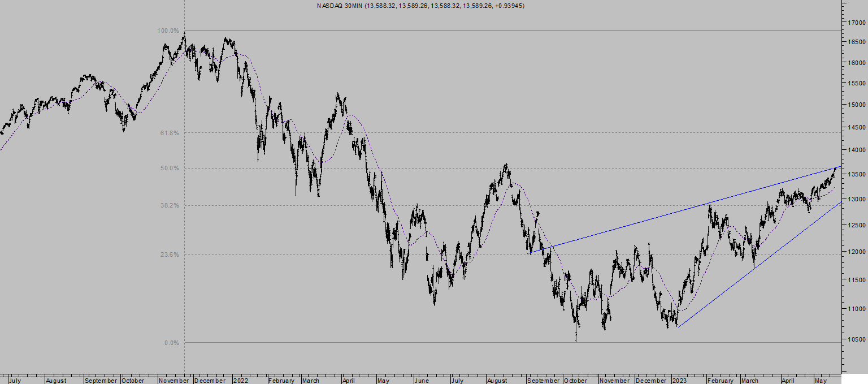Click the 14500 price axis label

857,127
